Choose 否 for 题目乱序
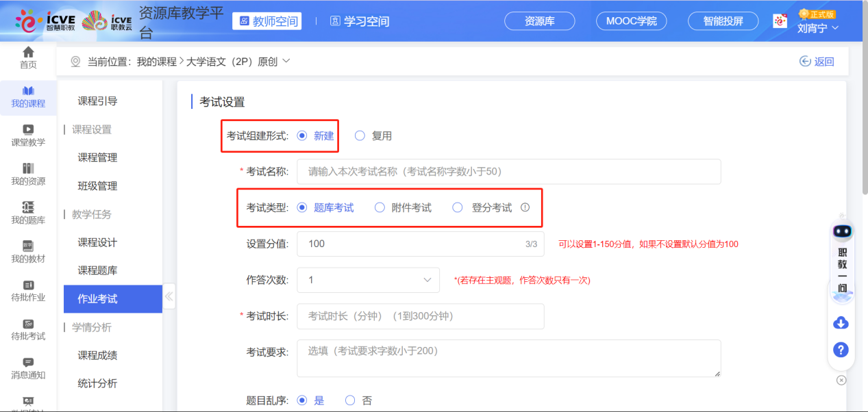Image resolution: width=868 pixels, height=412 pixels. [351, 400]
